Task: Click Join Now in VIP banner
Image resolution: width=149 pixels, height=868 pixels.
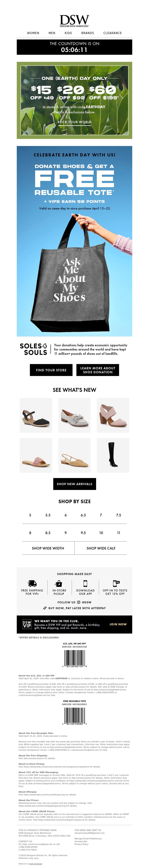Action: tap(118, 624)
